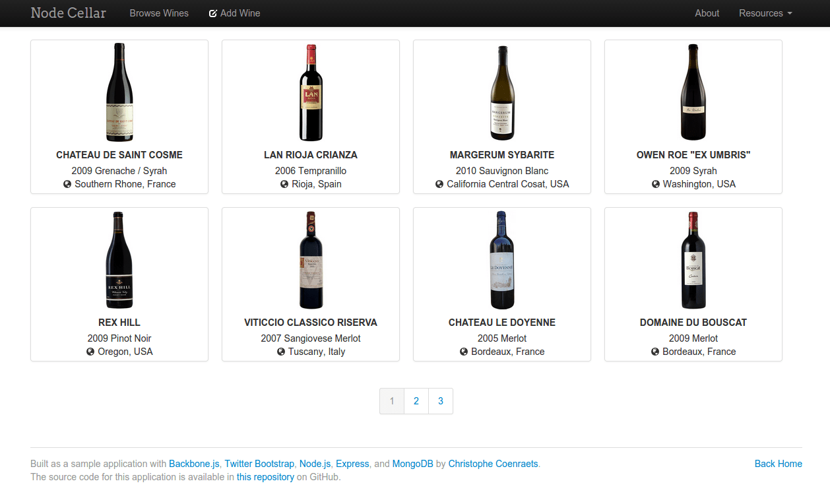Open 'this repository' GitHub link
The height and width of the screenshot is (504, 830).
(x=265, y=477)
